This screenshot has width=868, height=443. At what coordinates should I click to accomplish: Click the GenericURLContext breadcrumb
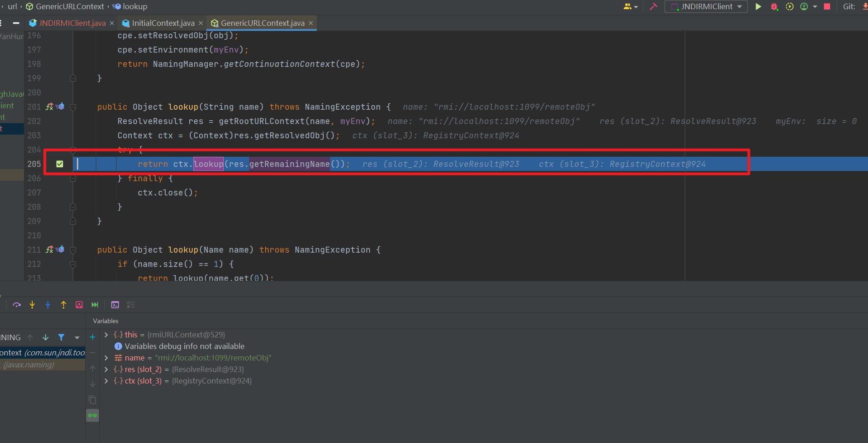pos(70,6)
